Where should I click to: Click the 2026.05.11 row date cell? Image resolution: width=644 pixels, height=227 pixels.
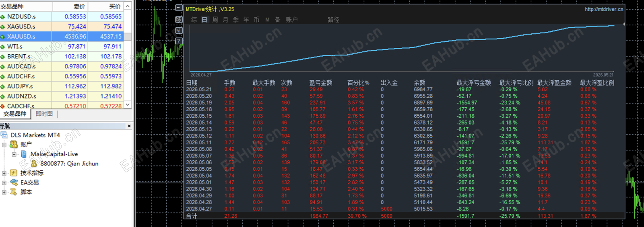(x=199, y=143)
